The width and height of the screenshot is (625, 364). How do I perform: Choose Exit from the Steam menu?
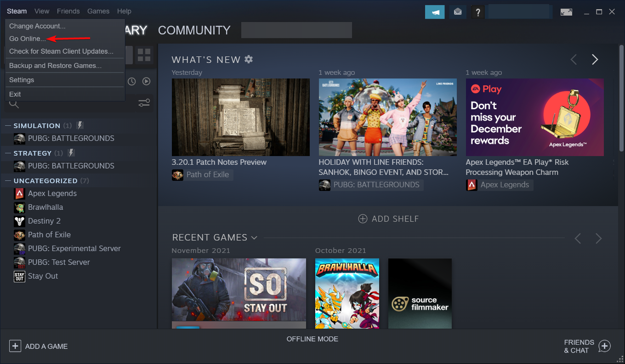coord(65,94)
